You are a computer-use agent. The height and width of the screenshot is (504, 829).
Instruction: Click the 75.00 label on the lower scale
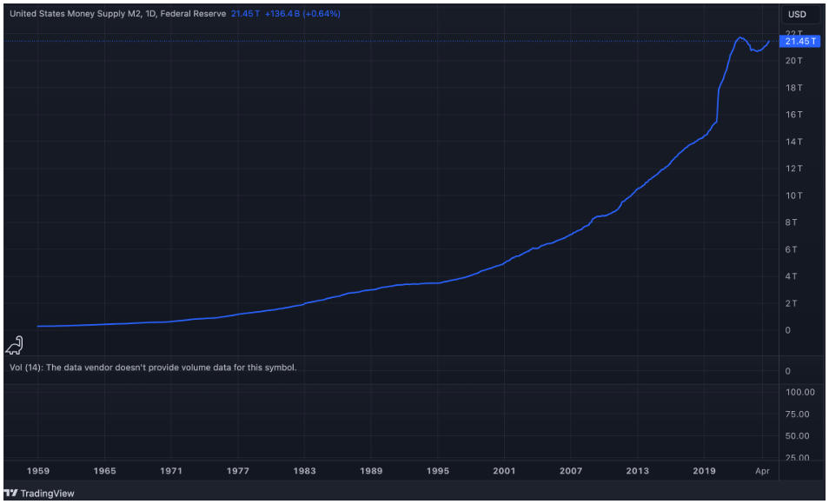point(797,414)
